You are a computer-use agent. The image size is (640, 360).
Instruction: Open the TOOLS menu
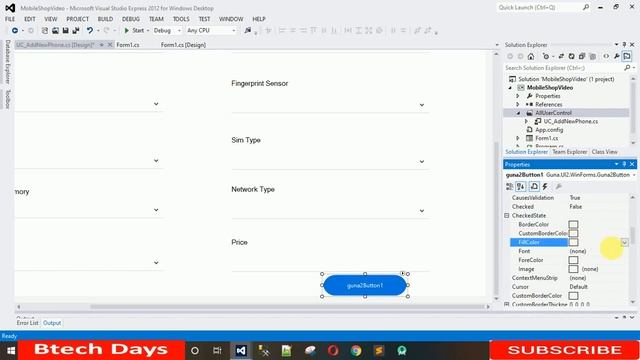tap(181, 19)
